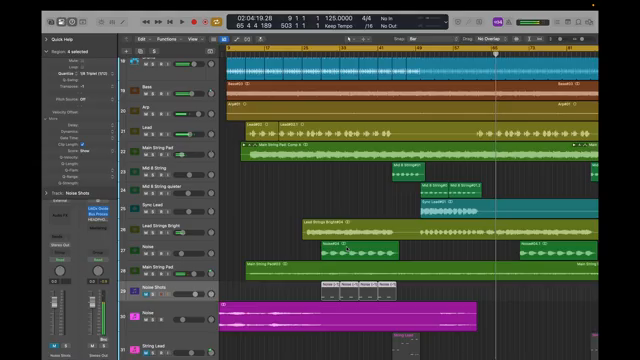Open the Loop Browser icon
The image size is (640, 360).
578,22
